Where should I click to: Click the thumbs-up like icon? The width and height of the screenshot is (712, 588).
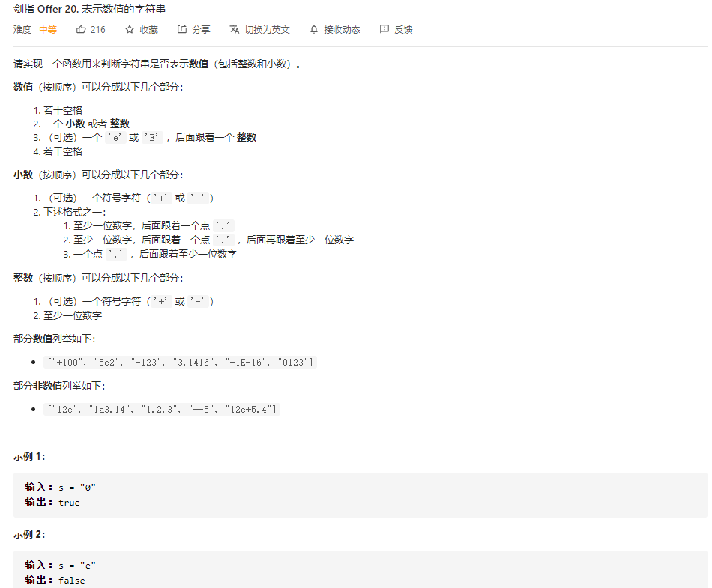click(x=81, y=29)
